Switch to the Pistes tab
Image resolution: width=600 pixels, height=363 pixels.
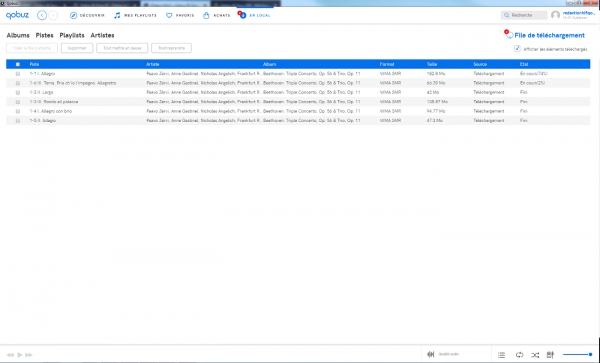[x=44, y=35]
